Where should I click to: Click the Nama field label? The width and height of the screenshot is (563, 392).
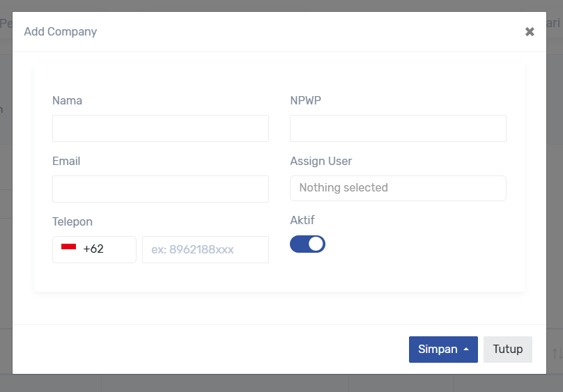click(x=67, y=101)
